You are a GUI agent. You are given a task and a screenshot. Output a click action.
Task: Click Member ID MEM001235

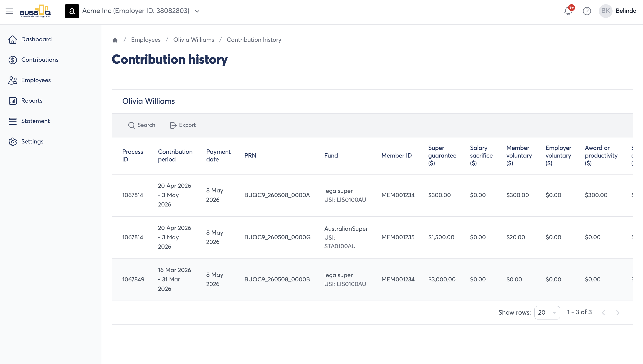point(398,237)
